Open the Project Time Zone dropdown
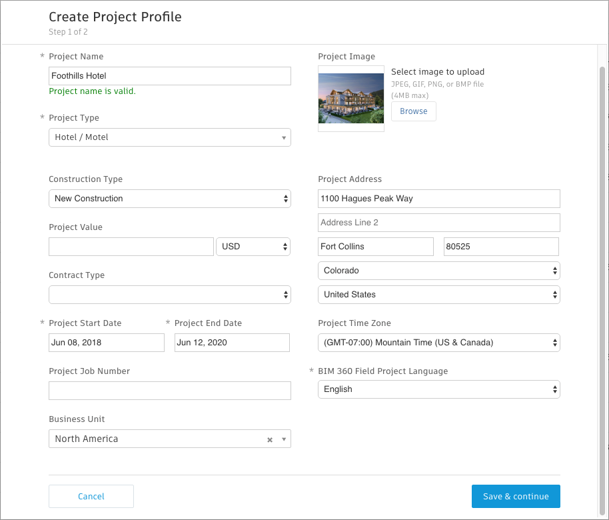This screenshot has width=609, height=520. 439,343
